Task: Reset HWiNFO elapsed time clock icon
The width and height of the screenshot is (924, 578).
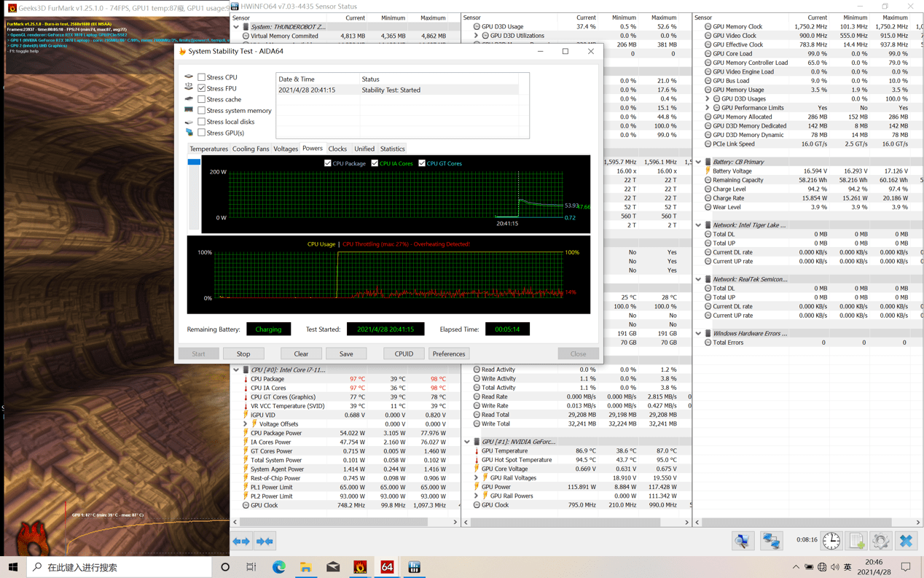Action: (x=831, y=541)
